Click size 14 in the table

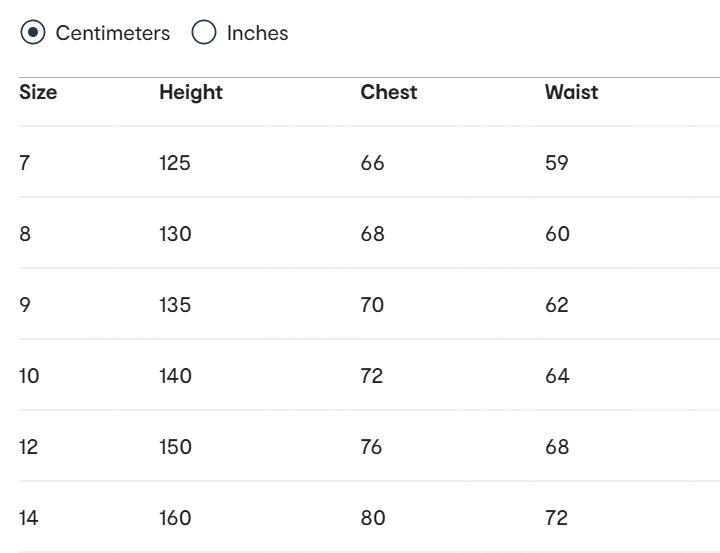29,518
